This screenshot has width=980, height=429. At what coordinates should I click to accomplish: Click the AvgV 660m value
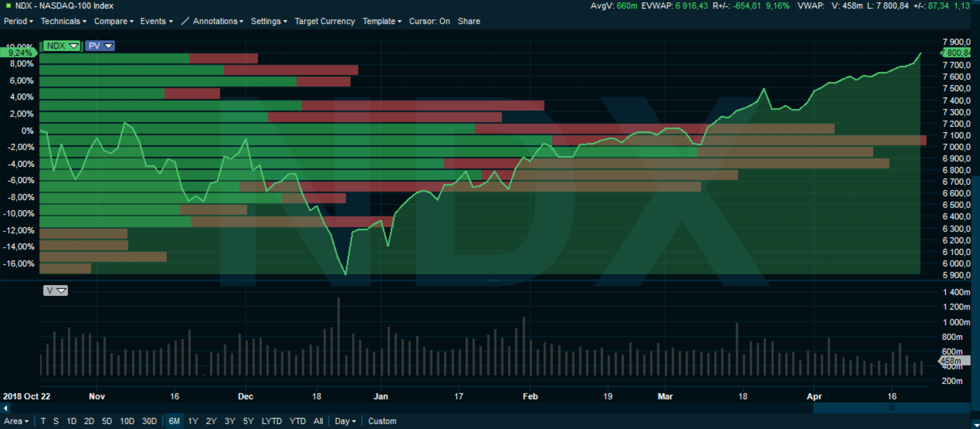point(627,6)
